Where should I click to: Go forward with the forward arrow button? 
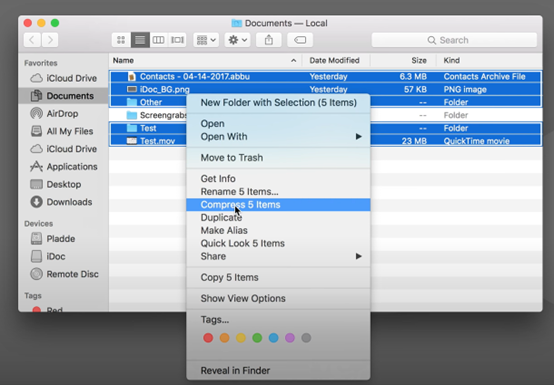click(x=50, y=40)
